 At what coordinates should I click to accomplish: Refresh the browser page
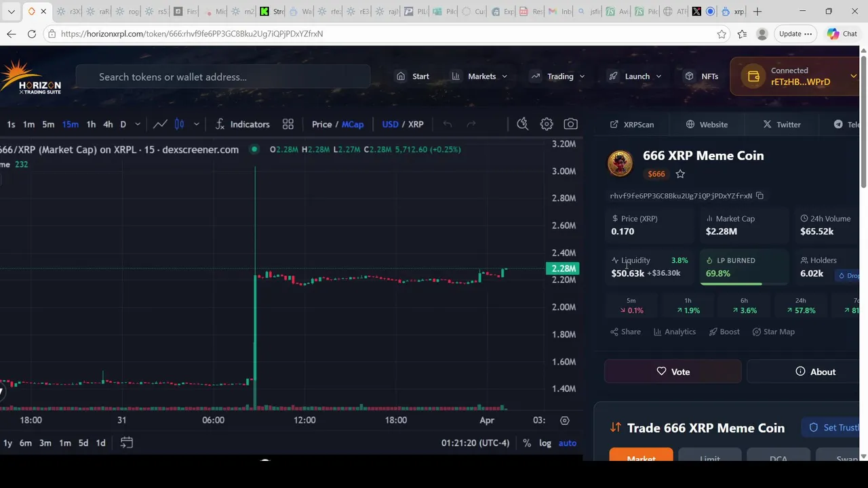[x=32, y=34]
